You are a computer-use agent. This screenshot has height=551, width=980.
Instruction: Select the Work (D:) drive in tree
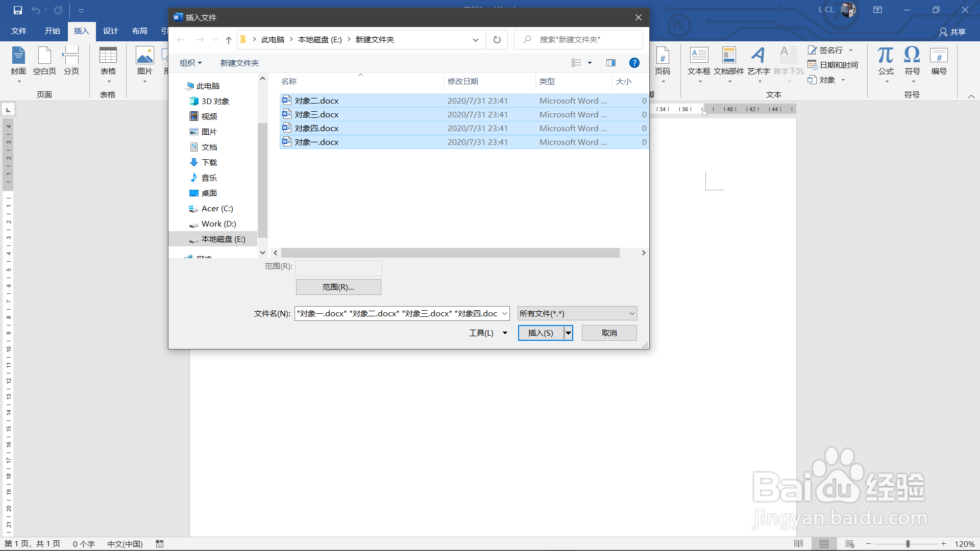[x=218, y=223]
